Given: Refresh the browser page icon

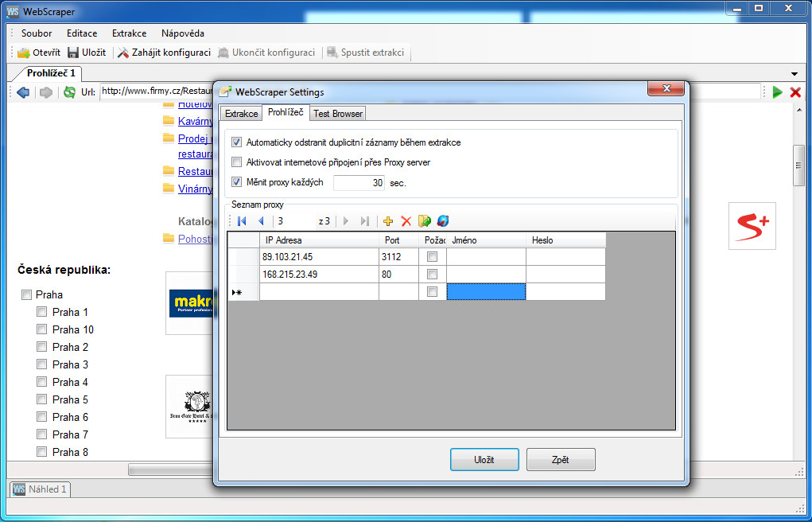Looking at the screenshot, I should pos(69,92).
